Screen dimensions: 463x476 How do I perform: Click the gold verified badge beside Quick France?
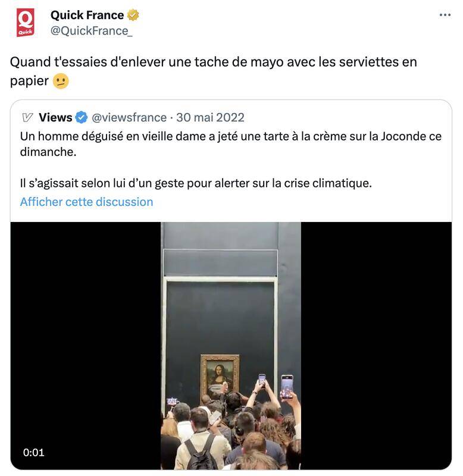tap(133, 15)
